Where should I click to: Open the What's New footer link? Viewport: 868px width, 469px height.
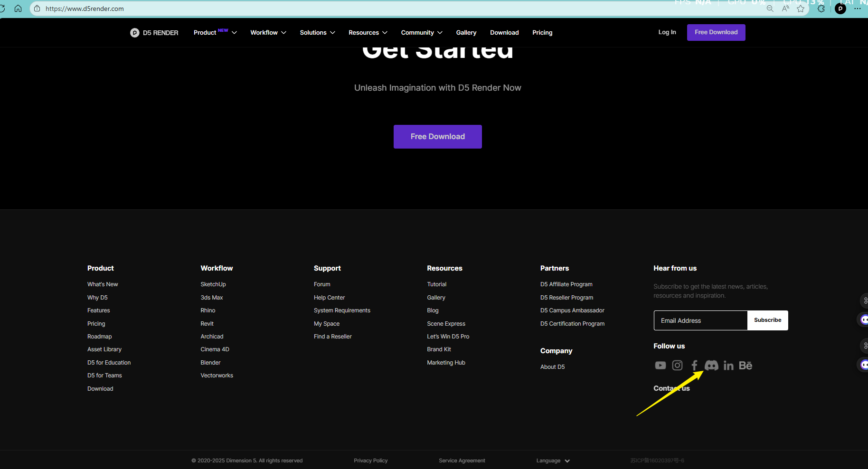click(103, 284)
